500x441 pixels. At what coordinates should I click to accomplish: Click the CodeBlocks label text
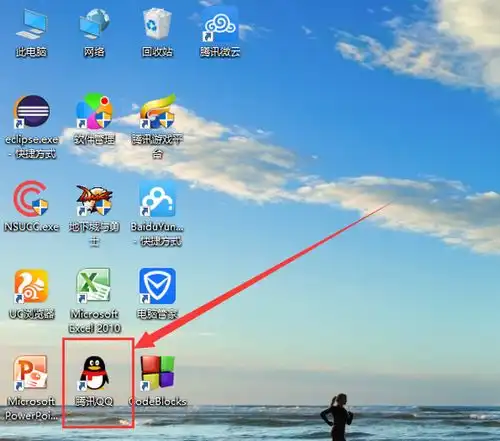click(158, 401)
